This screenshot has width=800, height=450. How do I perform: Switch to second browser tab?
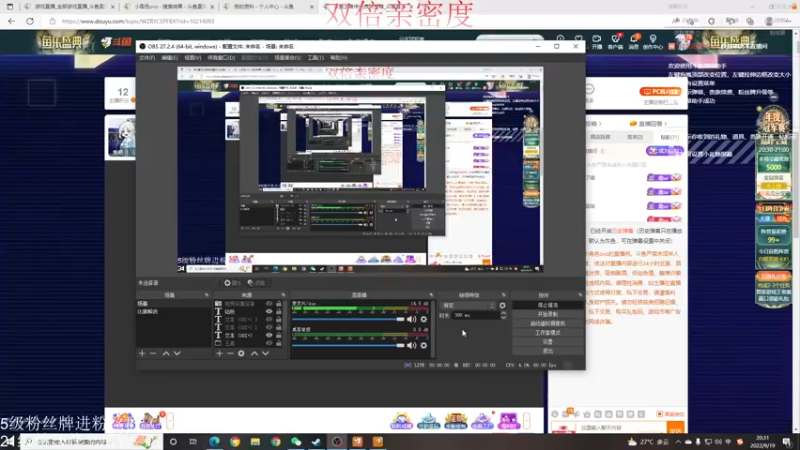pos(170,7)
